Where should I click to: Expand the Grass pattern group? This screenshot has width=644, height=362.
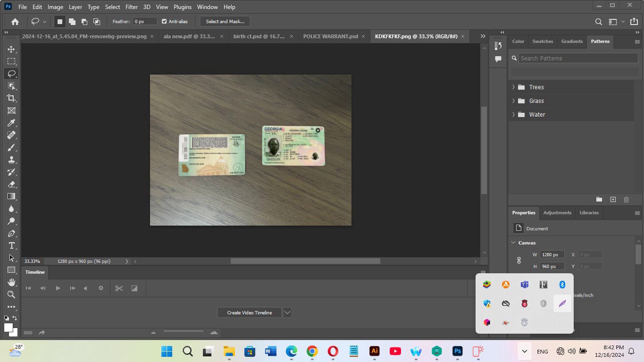(513, 101)
